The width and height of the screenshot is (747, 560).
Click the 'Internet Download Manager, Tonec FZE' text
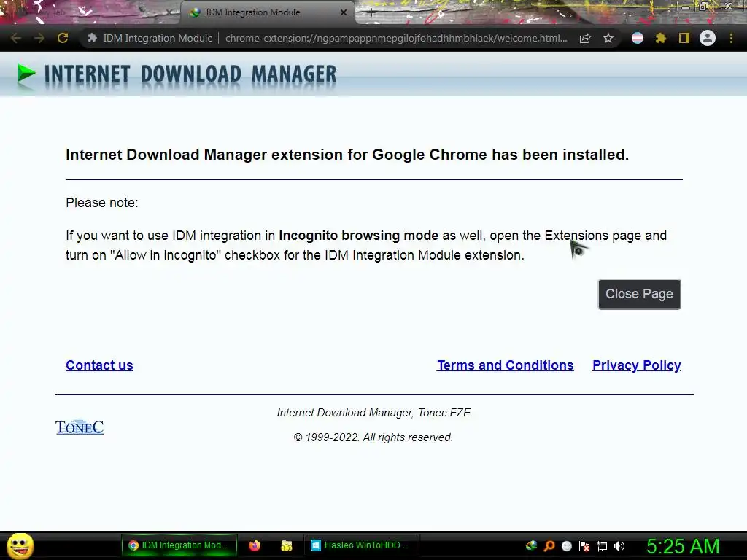374,413
